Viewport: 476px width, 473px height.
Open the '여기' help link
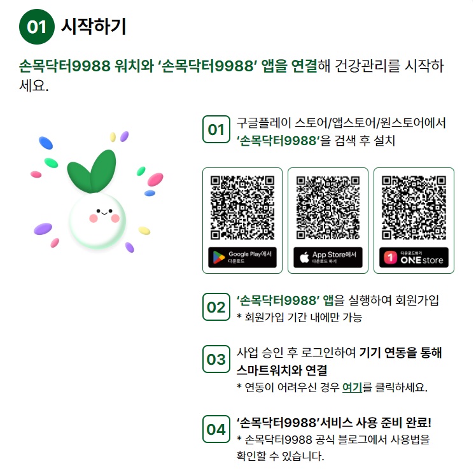(352, 388)
